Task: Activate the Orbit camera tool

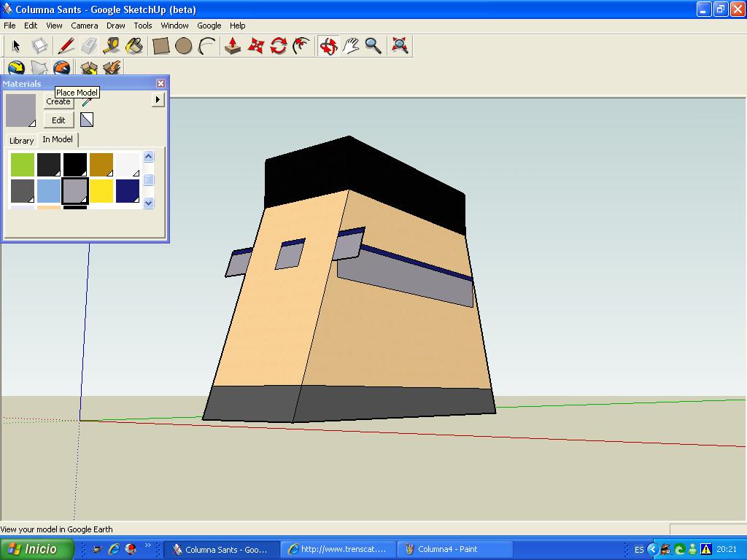Action: pyautogui.click(x=328, y=46)
